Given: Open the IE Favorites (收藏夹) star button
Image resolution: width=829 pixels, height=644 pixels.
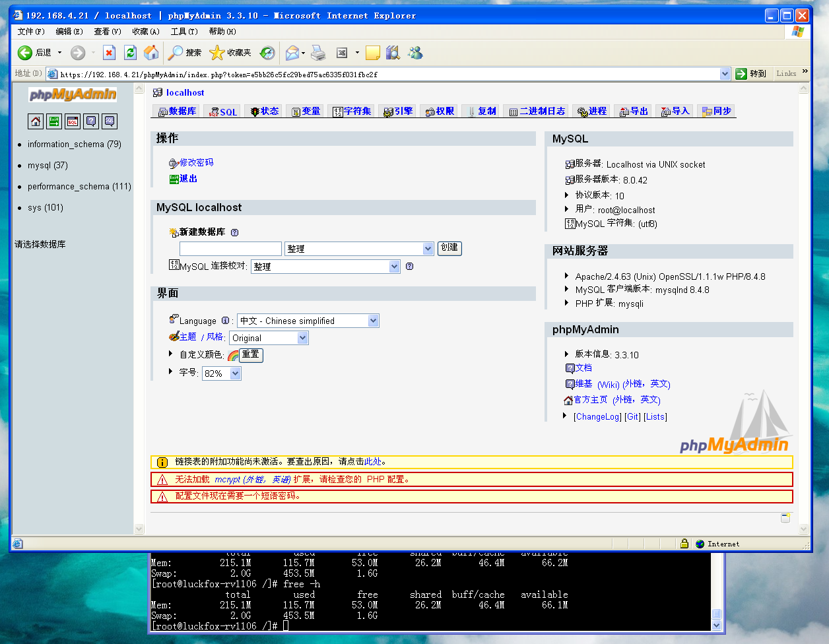Looking at the screenshot, I should pos(230,53).
